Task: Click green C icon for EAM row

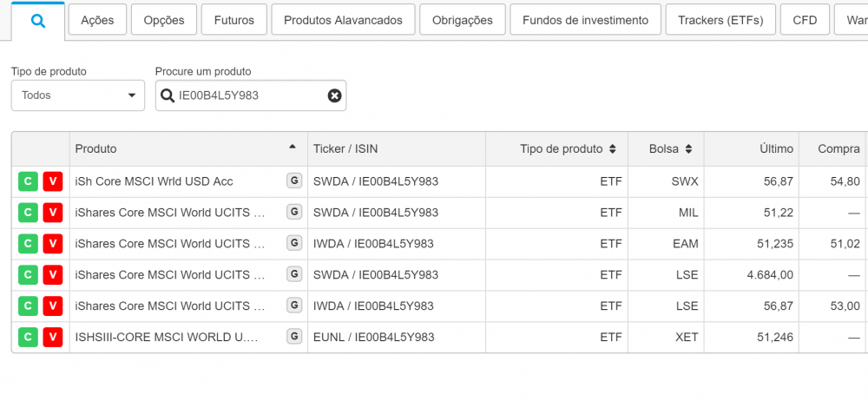Action: click(x=28, y=244)
